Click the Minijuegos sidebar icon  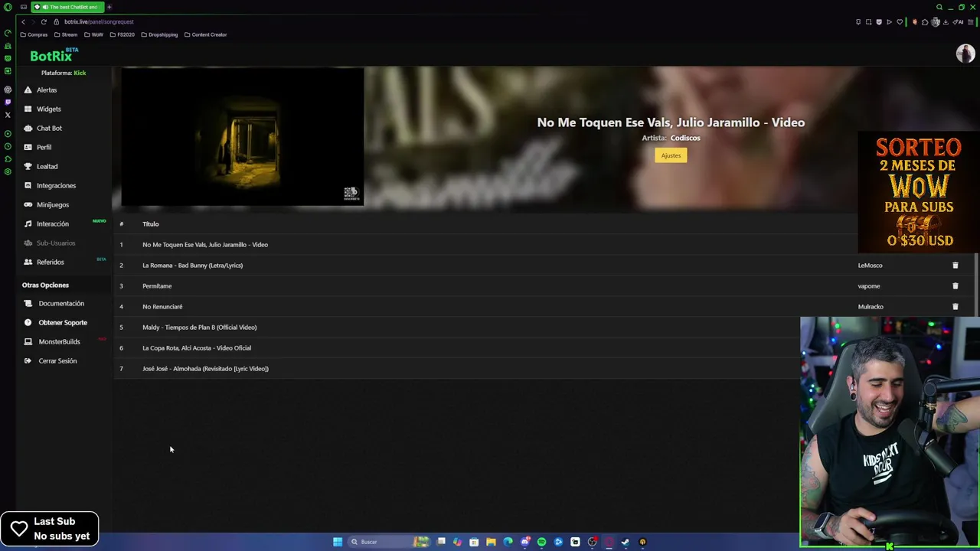point(28,205)
